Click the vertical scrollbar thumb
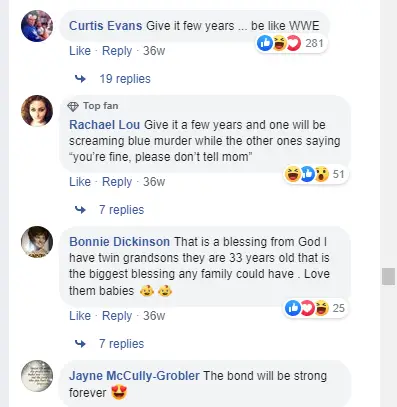397x407 pixels. click(x=388, y=276)
